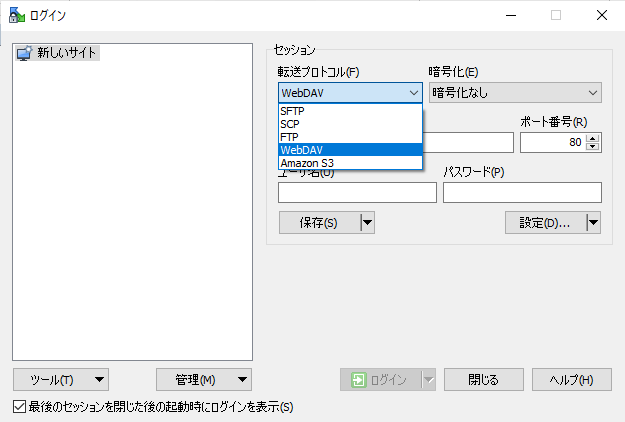Click the green login arrow icon
Viewport: 625px width, 422px height.
pos(358,380)
